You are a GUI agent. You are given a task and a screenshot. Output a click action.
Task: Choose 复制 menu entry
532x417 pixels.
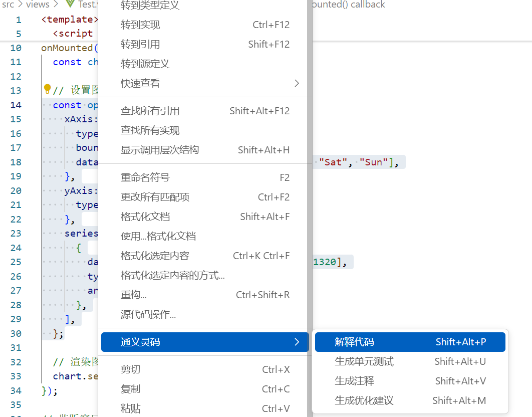point(205,389)
